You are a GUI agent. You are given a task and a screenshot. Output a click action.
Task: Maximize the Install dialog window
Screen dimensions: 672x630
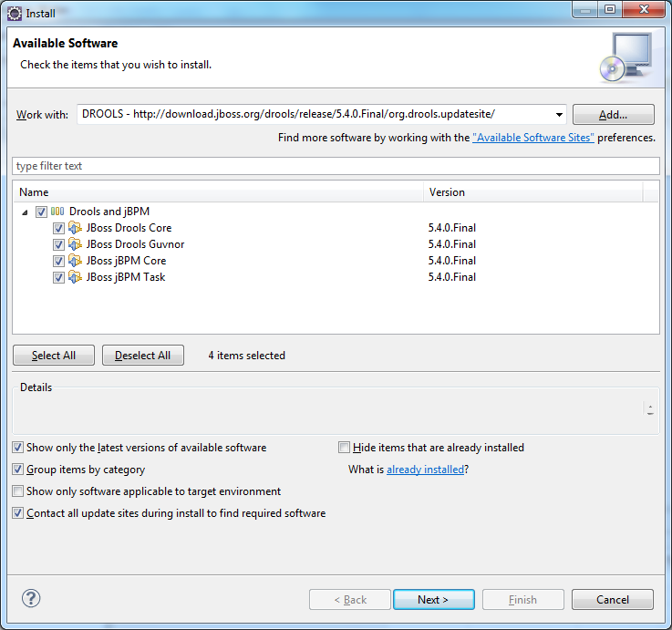coord(610,9)
